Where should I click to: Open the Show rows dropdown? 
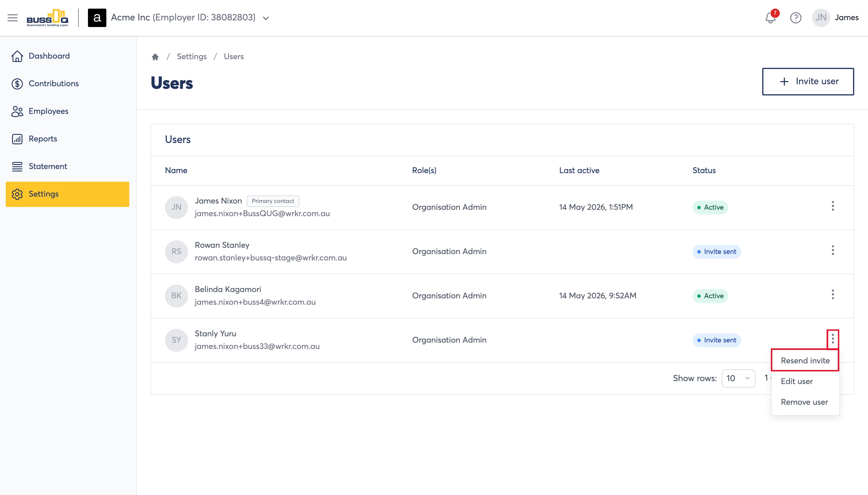738,378
